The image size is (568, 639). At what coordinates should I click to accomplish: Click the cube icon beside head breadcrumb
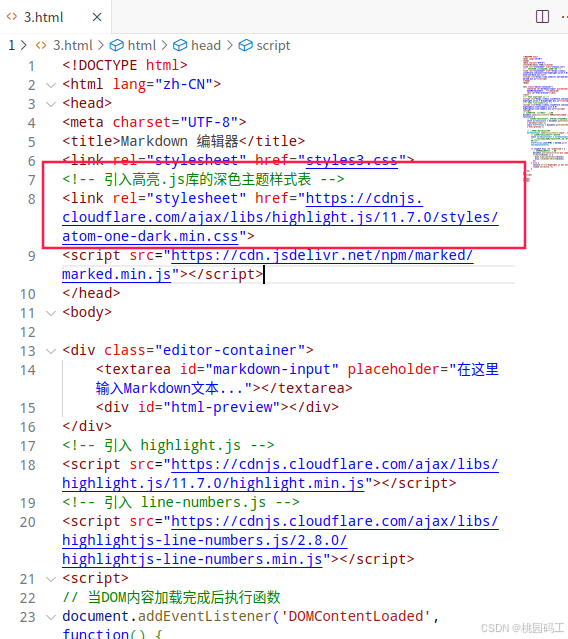[x=180, y=45]
